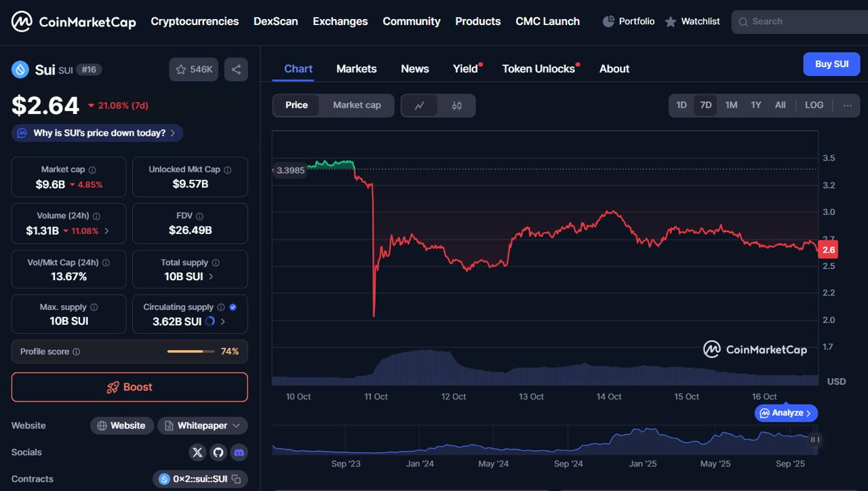Switch to candlestick chart icon
The image size is (868, 491).
coord(456,105)
